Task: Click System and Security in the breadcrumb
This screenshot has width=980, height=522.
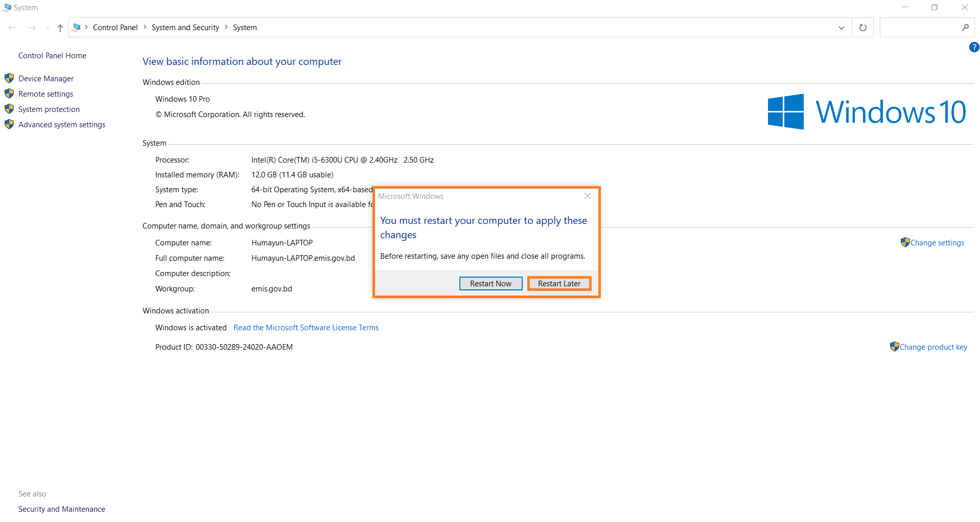Action: click(x=185, y=28)
